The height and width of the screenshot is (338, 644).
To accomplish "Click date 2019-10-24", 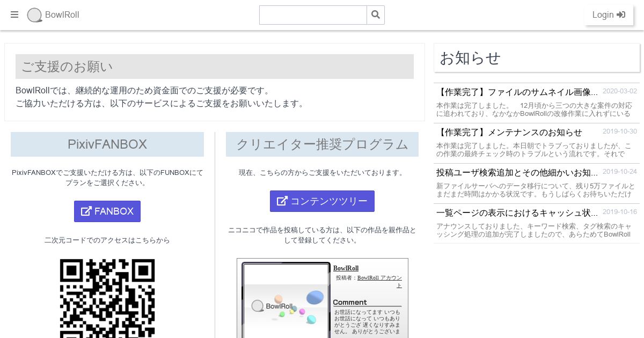I will pos(620,172).
